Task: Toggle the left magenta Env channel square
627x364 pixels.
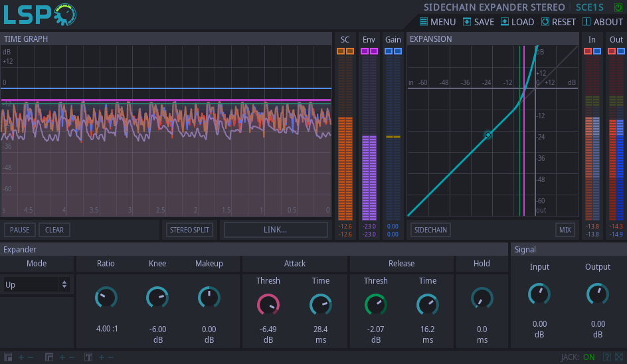Action: pyautogui.click(x=364, y=51)
